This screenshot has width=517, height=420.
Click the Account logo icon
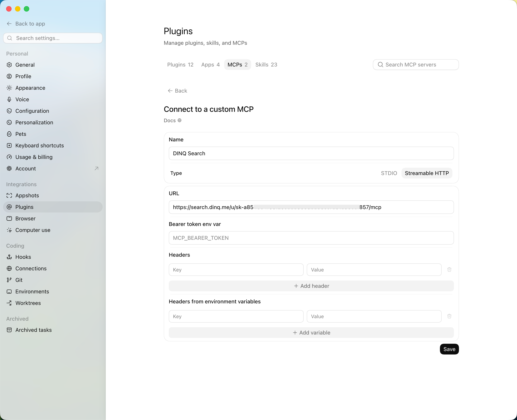[9, 169]
